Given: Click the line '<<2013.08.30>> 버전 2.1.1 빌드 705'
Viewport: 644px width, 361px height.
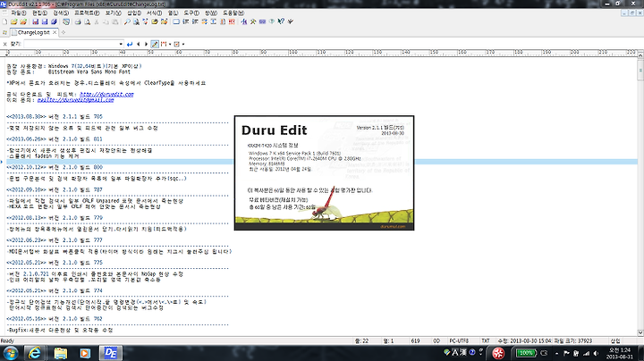Looking at the screenshot, I should [x=55, y=117].
